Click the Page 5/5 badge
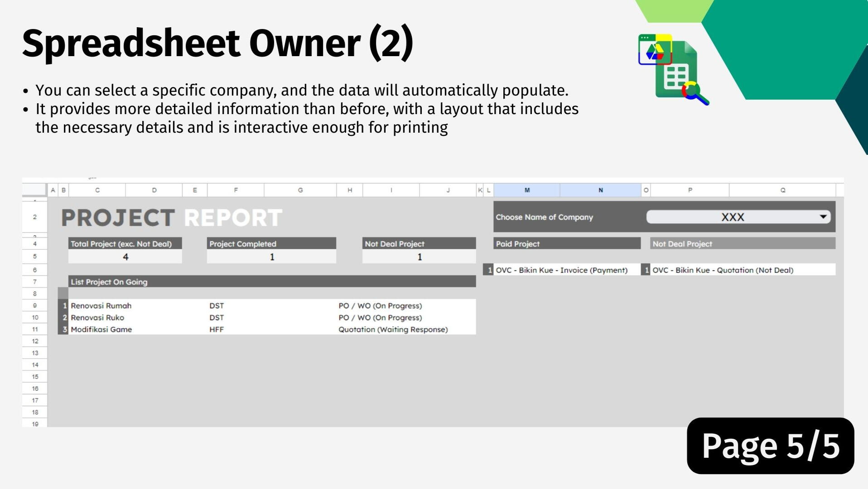 (x=771, y=446)
